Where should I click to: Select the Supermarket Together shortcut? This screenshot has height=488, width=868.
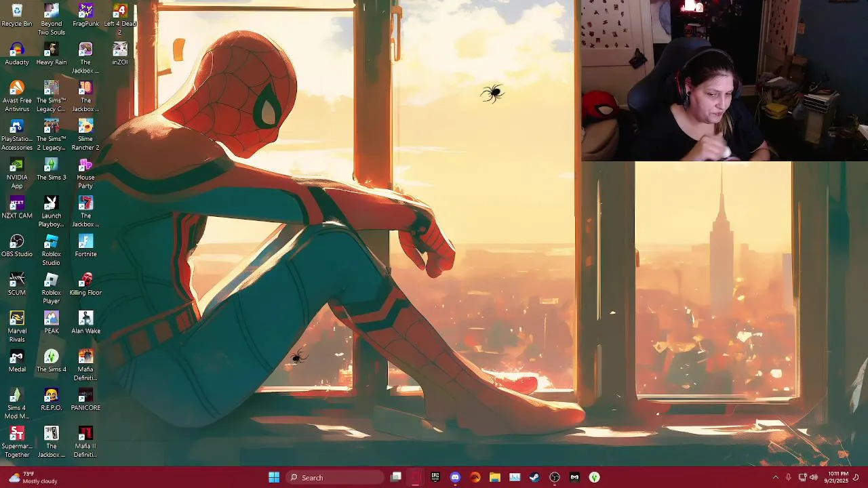click(17, 442)
